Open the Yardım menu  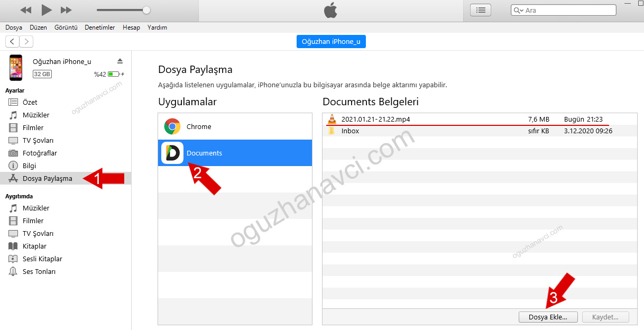(x=157, y=27)
